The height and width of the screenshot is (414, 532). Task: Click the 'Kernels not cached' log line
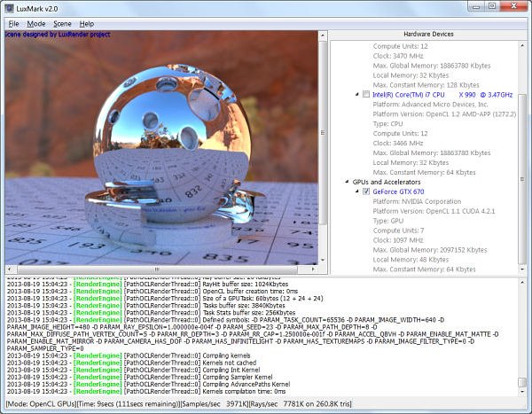click(x=131, y=363)
